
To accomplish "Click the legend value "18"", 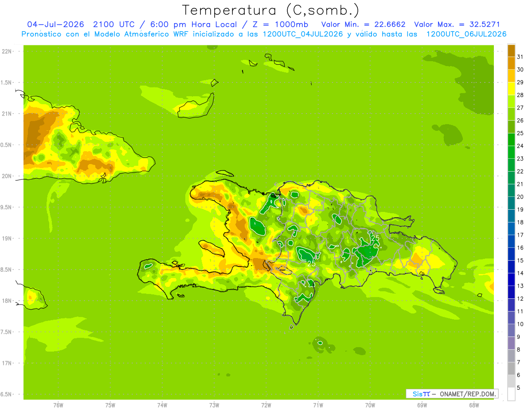I will (520, 222).
